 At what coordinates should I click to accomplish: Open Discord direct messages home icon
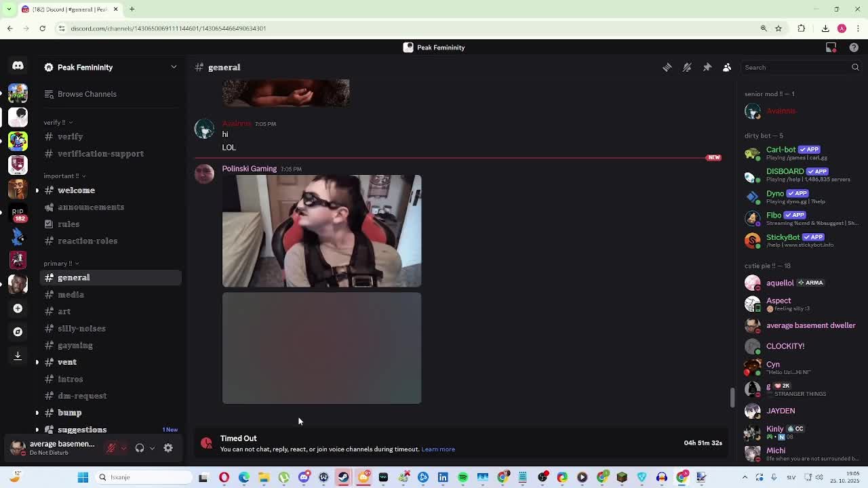pos(18,66)
